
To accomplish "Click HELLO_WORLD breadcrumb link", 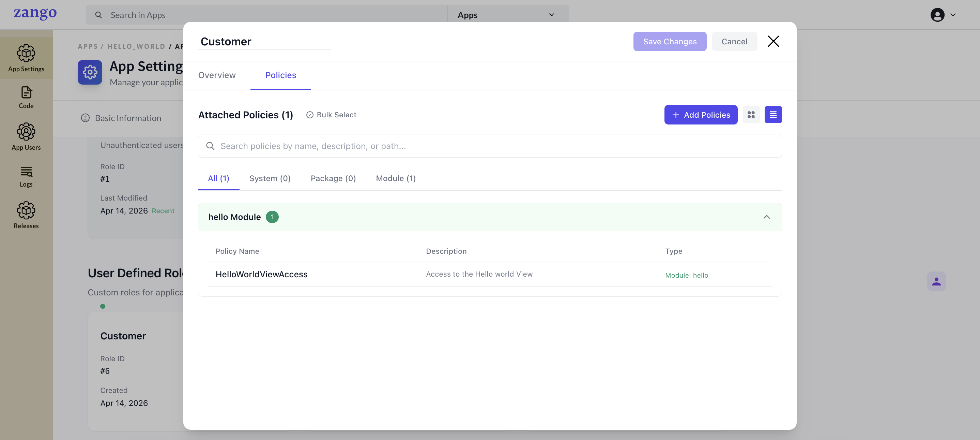I will point(136,46).
